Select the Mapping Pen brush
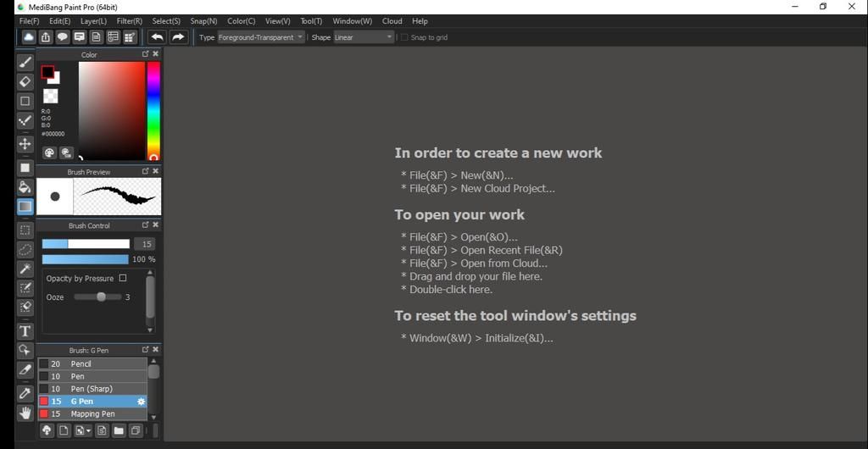 [x=92, y=413]
